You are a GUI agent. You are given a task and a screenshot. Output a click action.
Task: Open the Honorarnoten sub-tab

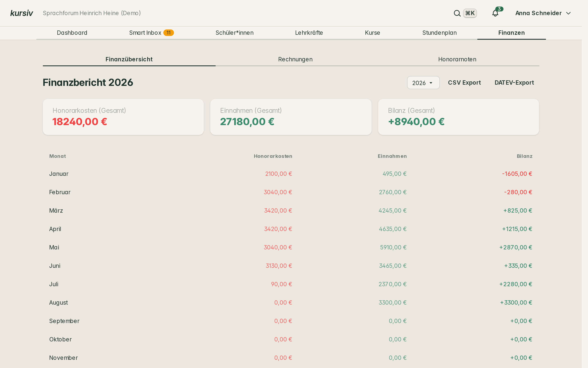(457, 59)
